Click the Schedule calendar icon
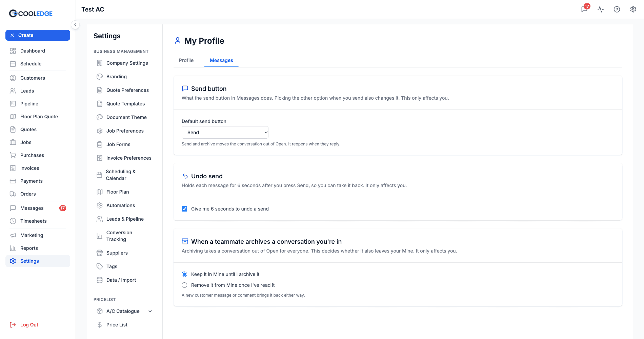Screen dimensions: 644x339 point(13,64)
